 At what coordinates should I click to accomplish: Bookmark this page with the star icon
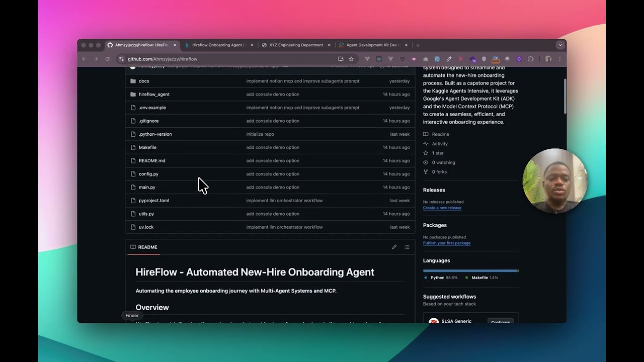point(351,59)
